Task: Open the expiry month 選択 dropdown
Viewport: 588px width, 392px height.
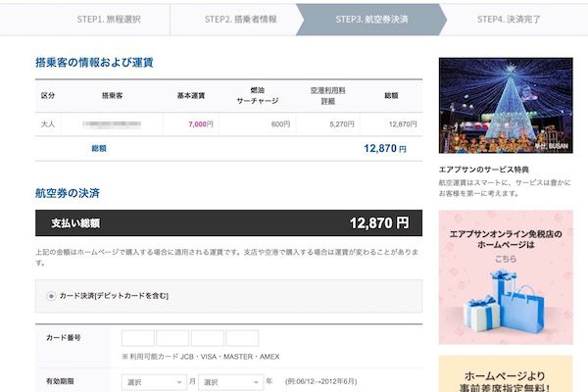Action: (x=154, y=382)
